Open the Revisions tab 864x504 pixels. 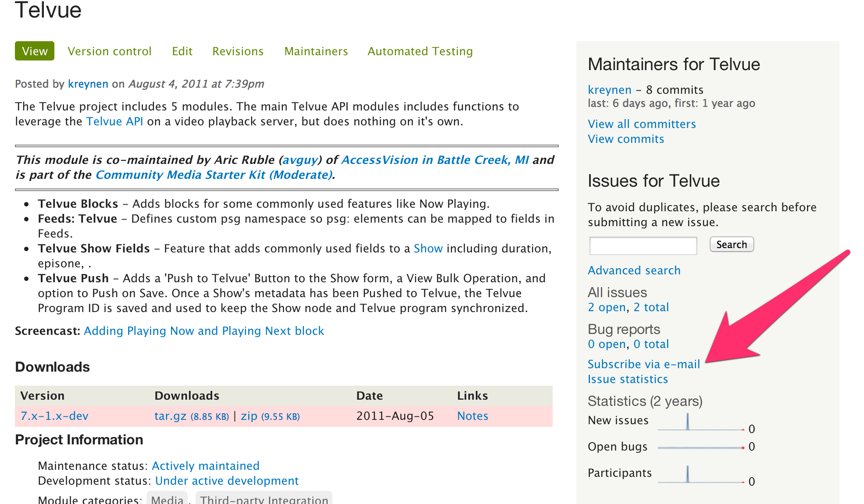pos(238,51)
